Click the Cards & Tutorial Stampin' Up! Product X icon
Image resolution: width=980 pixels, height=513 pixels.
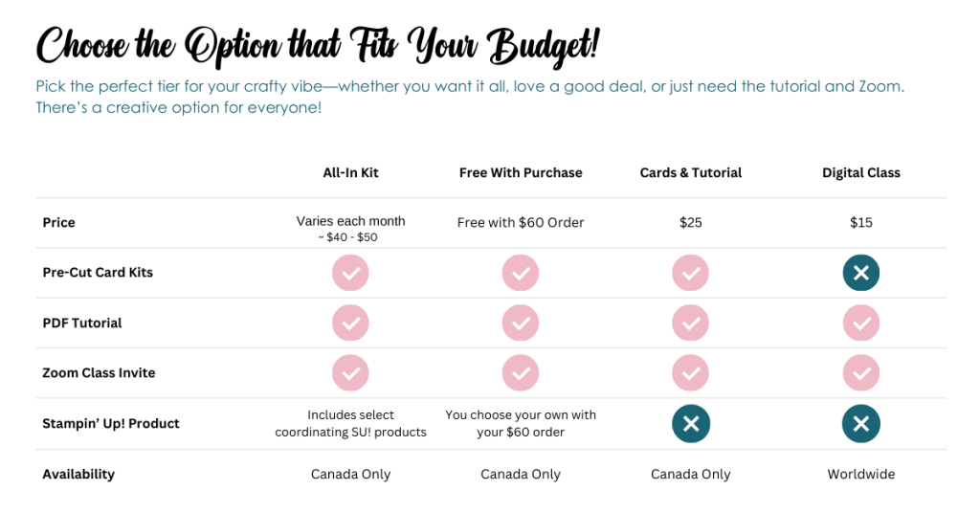tap(691, 424)
